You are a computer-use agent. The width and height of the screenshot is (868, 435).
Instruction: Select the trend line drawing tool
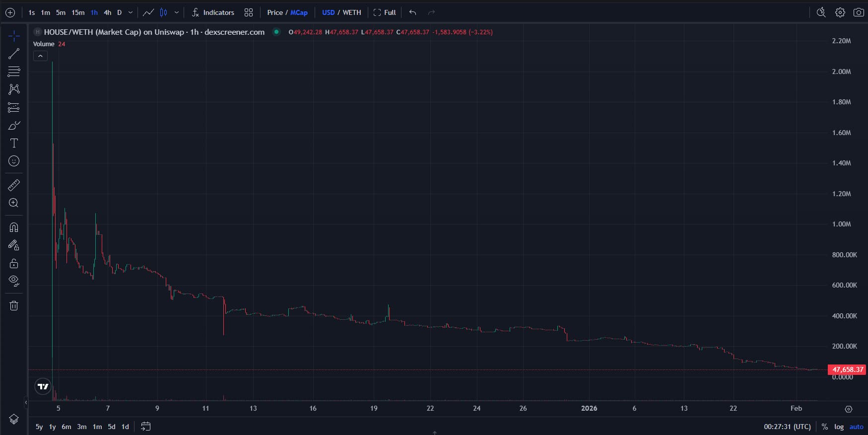click(x=14, y=54)
